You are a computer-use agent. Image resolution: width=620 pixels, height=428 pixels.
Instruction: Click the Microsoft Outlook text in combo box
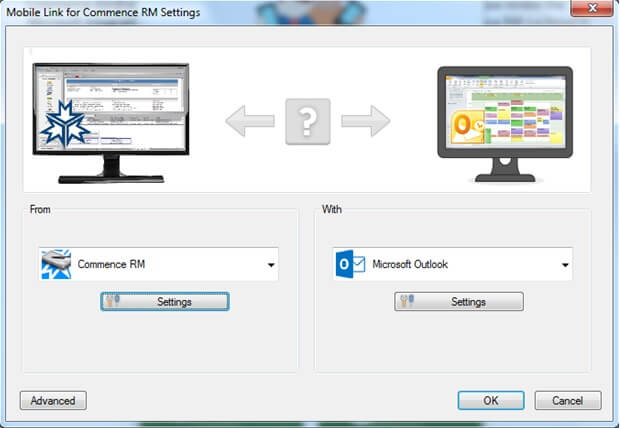click(410, 264)
